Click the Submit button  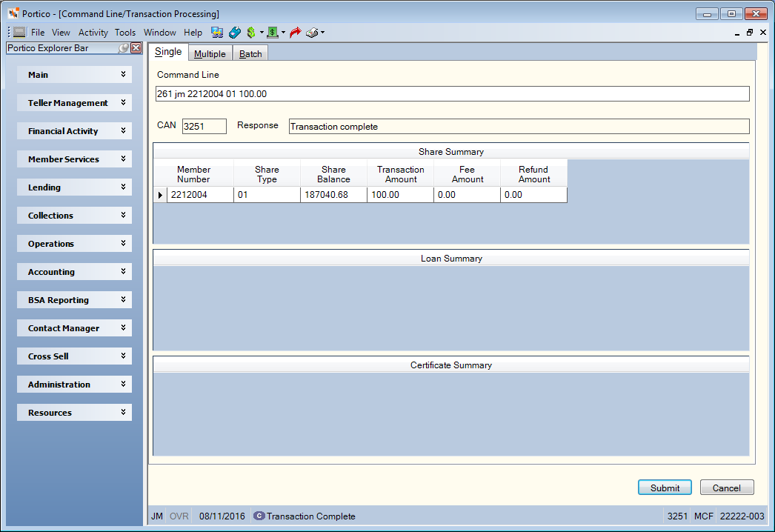tap(665, 488)
